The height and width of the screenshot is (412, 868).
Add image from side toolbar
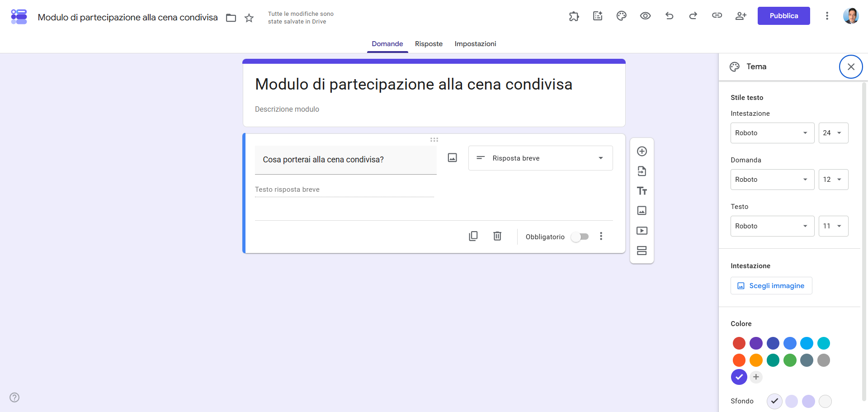pyautogui.click(x=642, y=211)
